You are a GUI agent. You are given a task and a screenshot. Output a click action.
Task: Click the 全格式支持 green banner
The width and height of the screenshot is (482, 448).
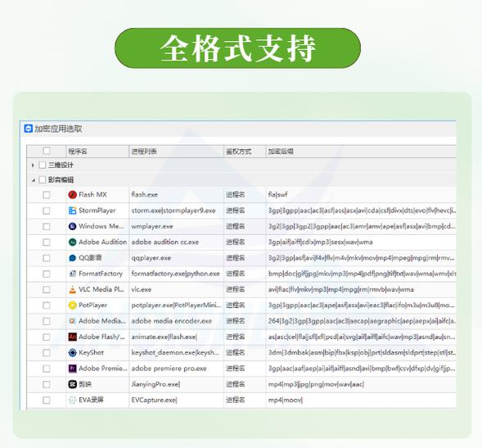(x=237, y=48)
